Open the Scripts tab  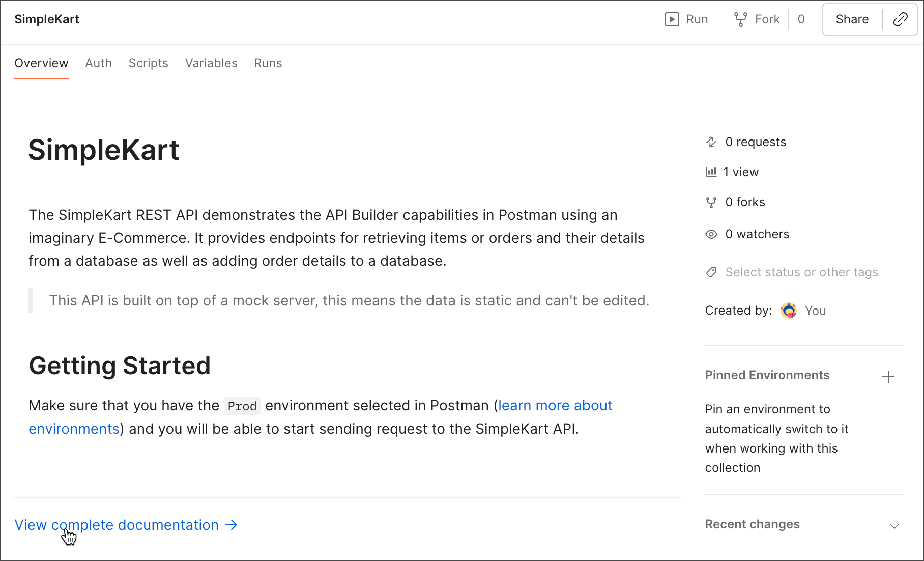coord(148,63)
